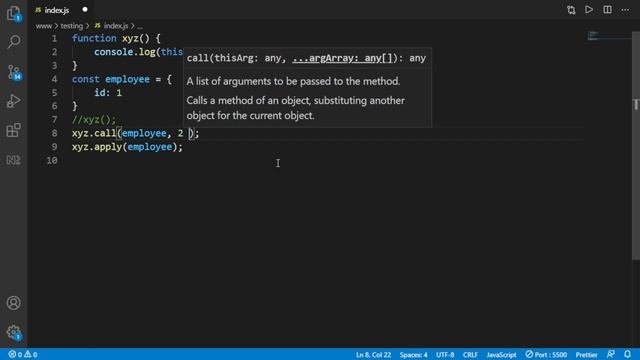This screenshot has height=360, width=640.
Task: Change encoding via UTF-8 status item
Action: tap(445, 355)
